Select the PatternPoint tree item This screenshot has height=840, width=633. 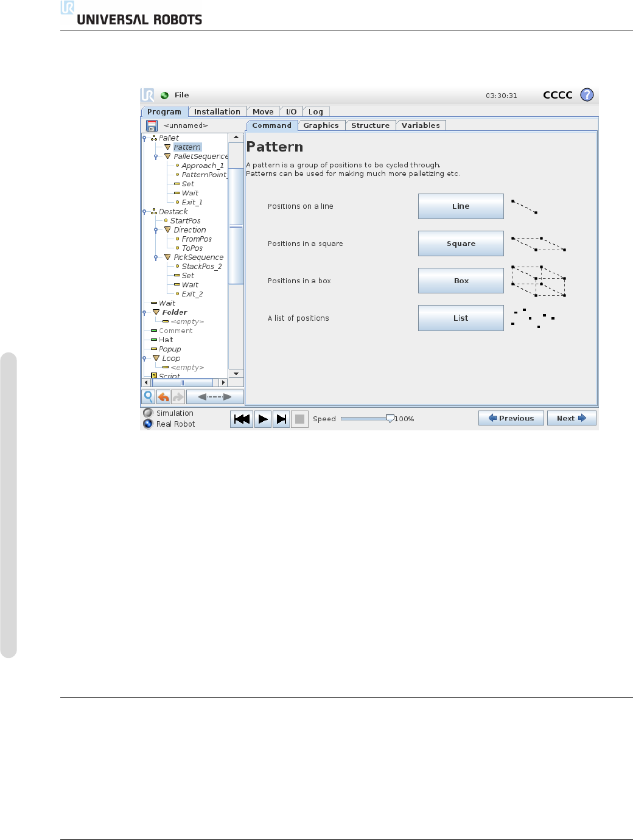(204, 175)
